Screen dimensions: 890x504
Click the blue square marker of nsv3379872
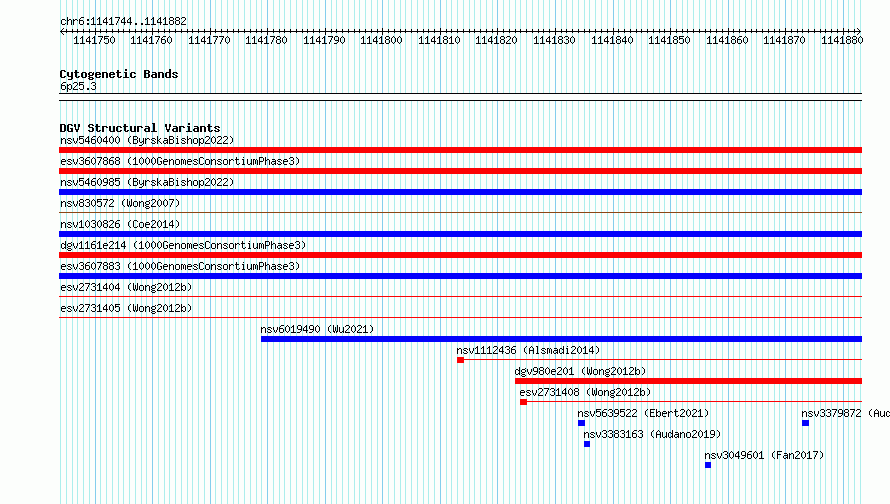(805, 423)
